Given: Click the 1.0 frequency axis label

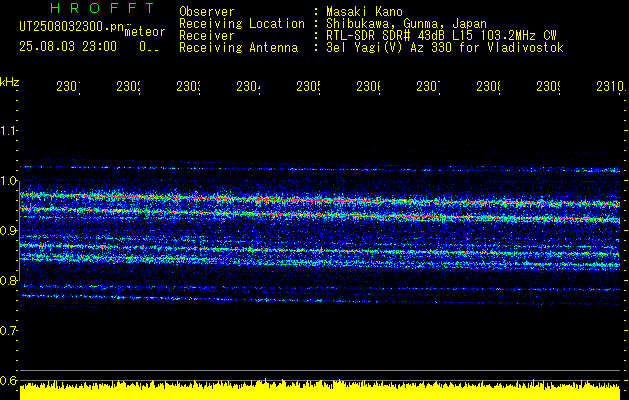Looking at the screenshot, I should click(x=9, y=181).
